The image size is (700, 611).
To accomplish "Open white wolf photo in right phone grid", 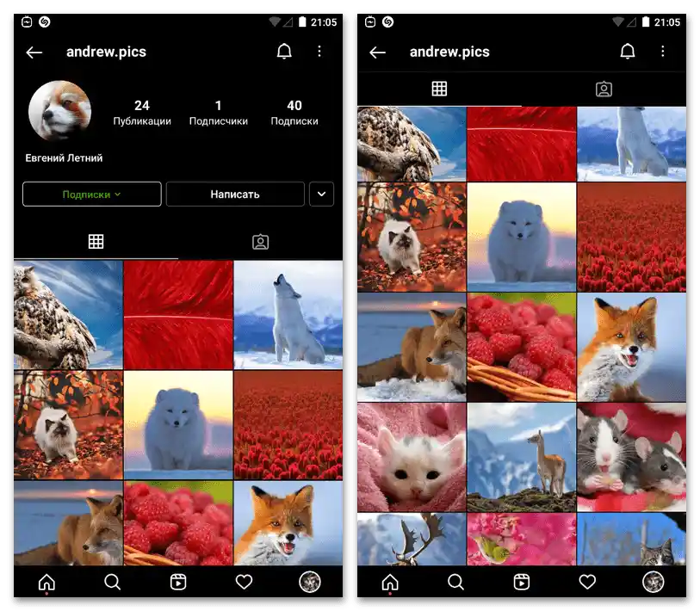I will point(632,144).
